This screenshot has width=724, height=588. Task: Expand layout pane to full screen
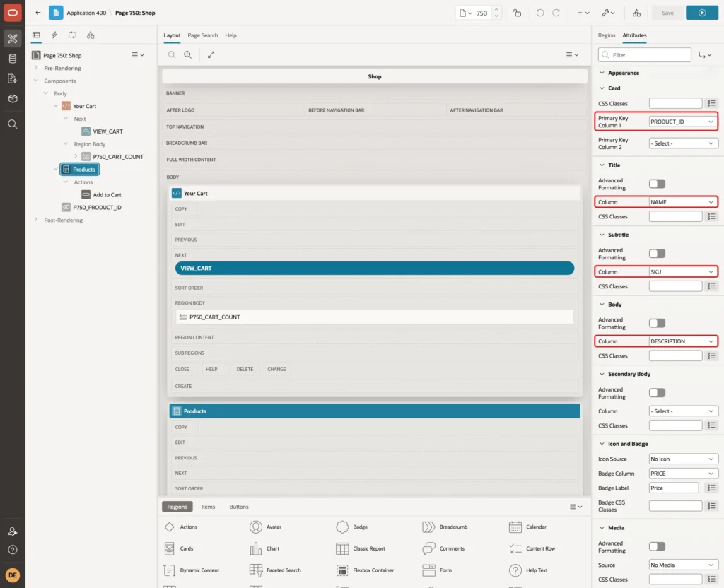coord(211,54)
